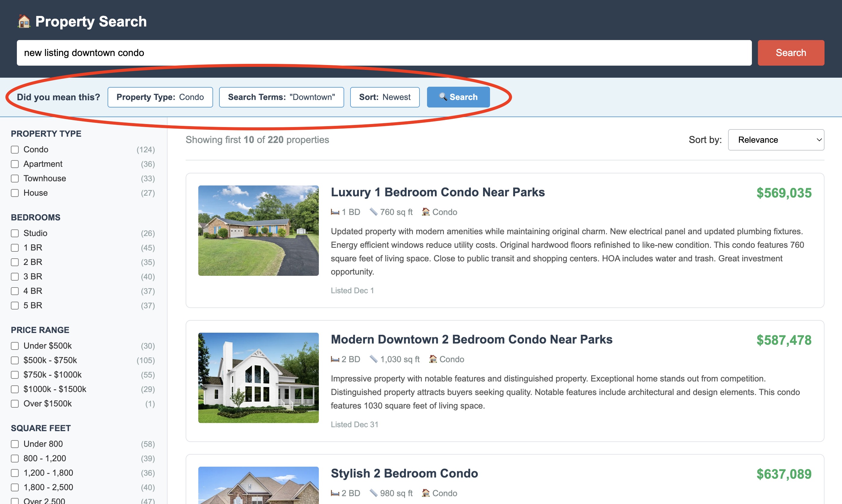Focus the search field containing new listing downtown condo

(384, 53)
